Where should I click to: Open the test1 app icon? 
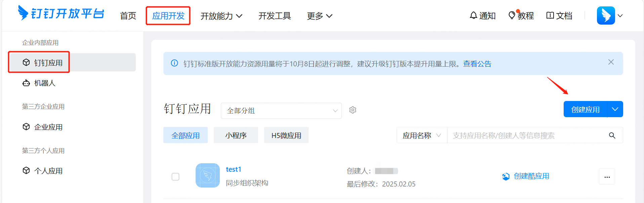(x=208, y=175)
